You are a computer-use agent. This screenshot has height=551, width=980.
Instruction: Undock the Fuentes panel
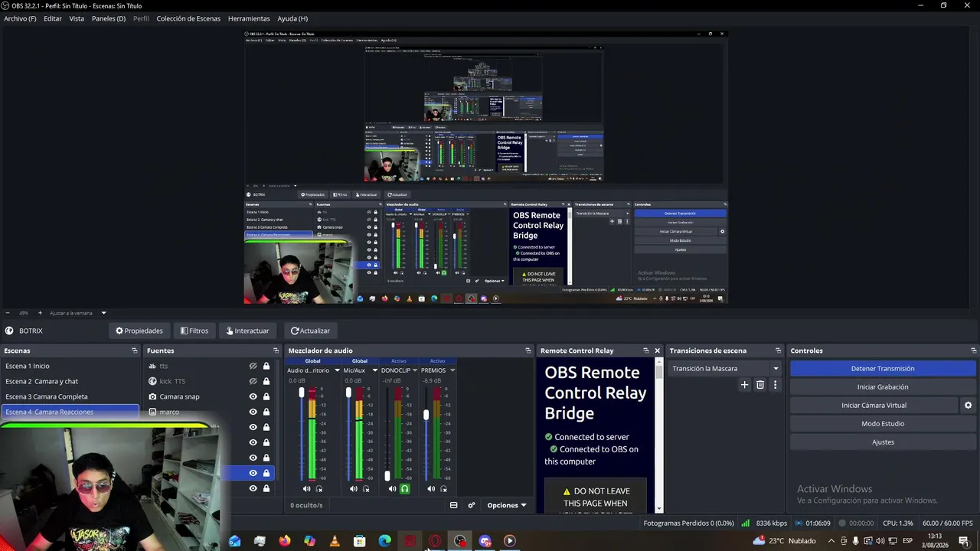pyautogui.click(x=276, y=350)
